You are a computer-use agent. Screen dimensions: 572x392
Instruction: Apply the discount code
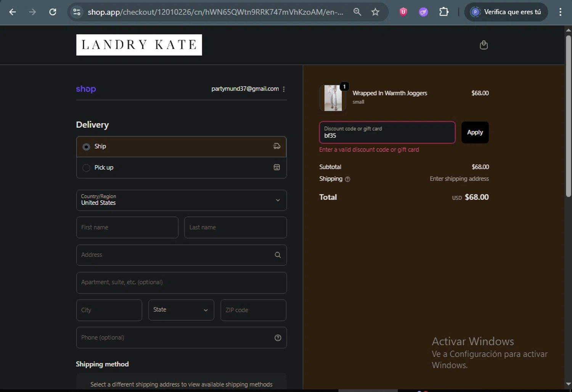[475, 132]
